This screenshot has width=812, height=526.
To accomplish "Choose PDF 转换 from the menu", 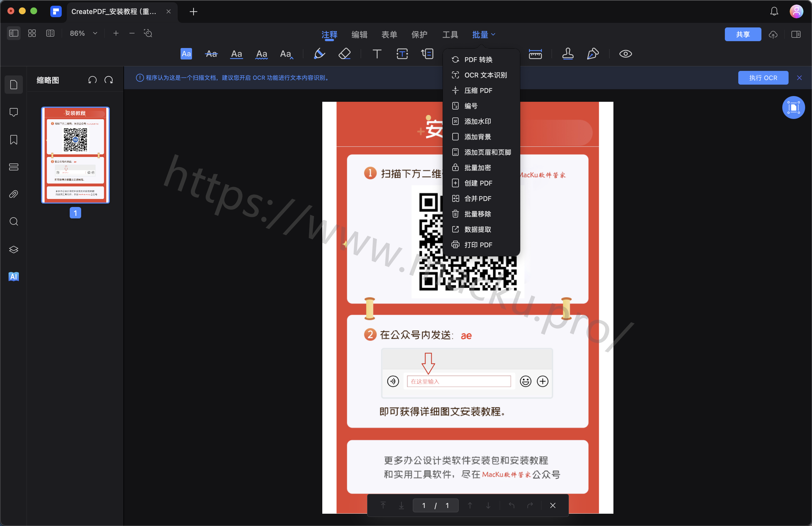I will pyautogui.click(x=481, y=60).
